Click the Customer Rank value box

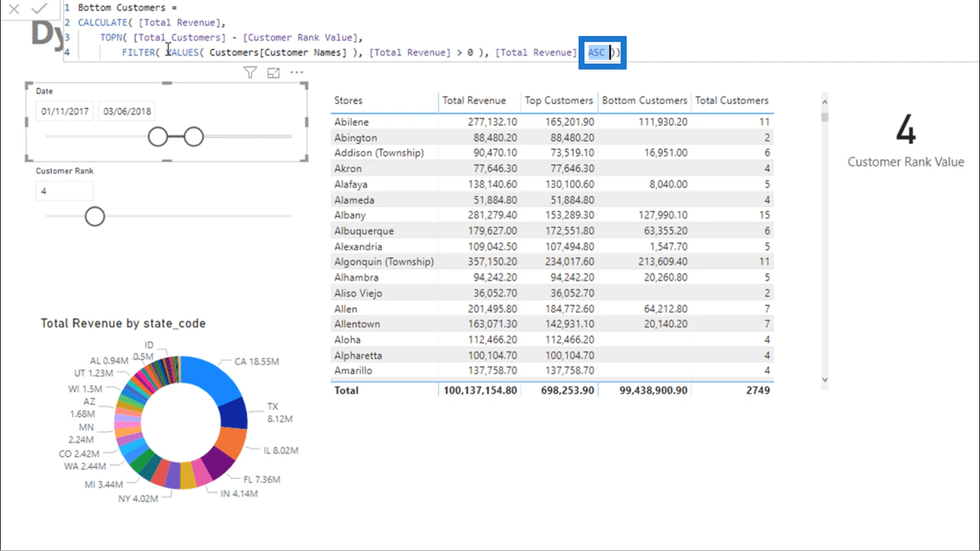point(64,191)
